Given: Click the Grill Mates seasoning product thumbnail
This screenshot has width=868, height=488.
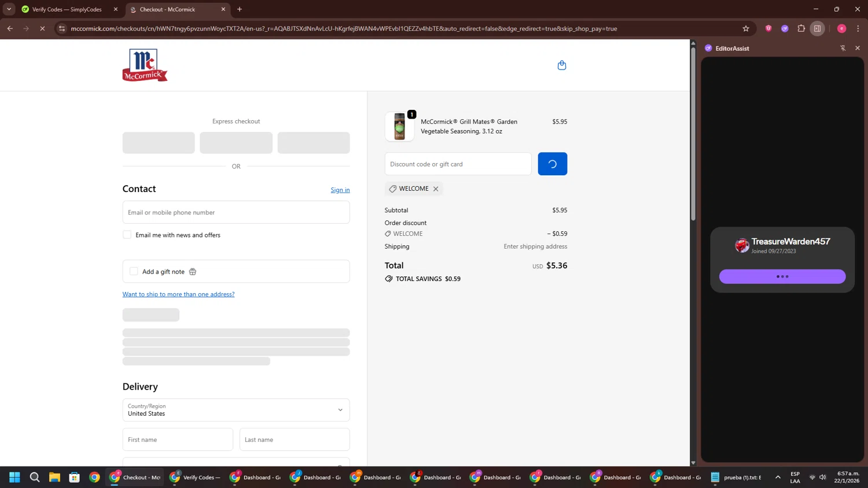Looking at the screenshot, I should [x=399, y=127].
